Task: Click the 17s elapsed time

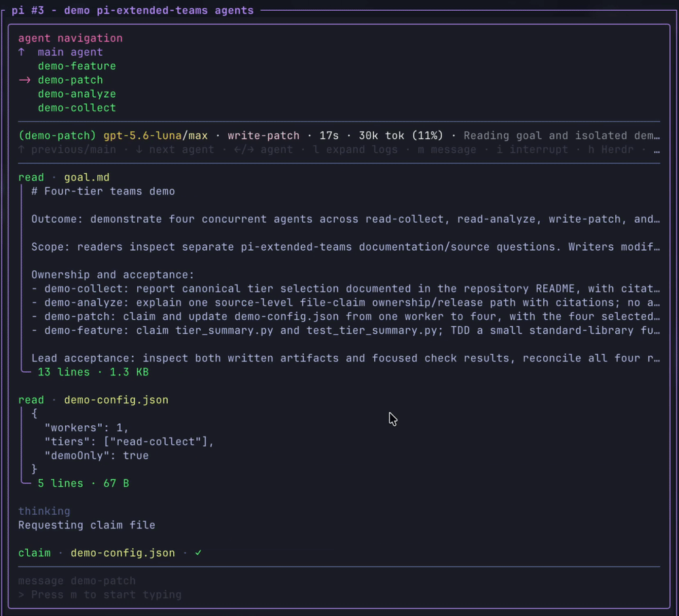Action: pos(329,136)
